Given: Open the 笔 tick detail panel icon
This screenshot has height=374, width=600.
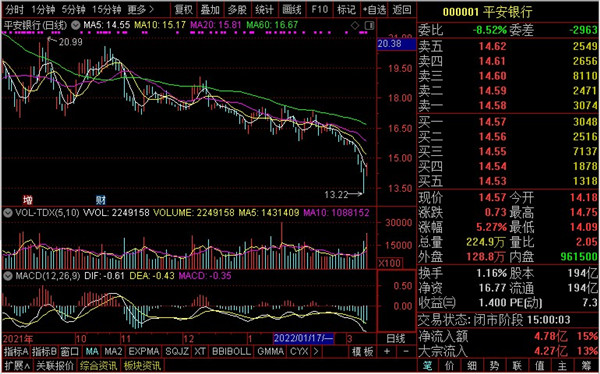Looking at the screenshot, I should [427, 366].
